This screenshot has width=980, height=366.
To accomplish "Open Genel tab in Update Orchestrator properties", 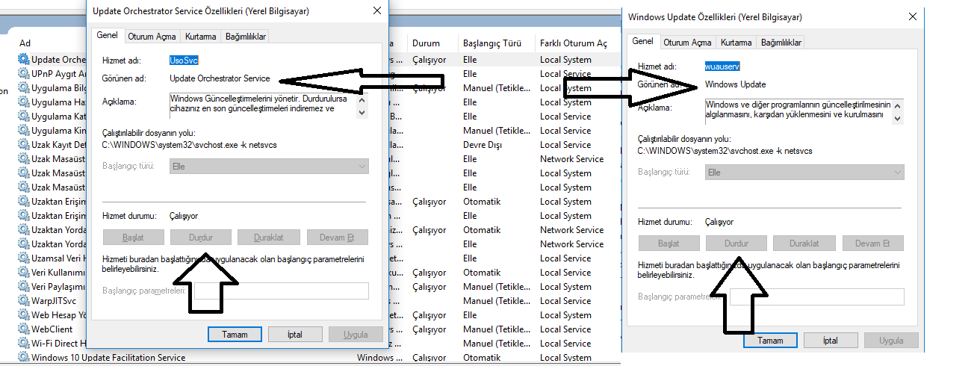I will point(108,36).
